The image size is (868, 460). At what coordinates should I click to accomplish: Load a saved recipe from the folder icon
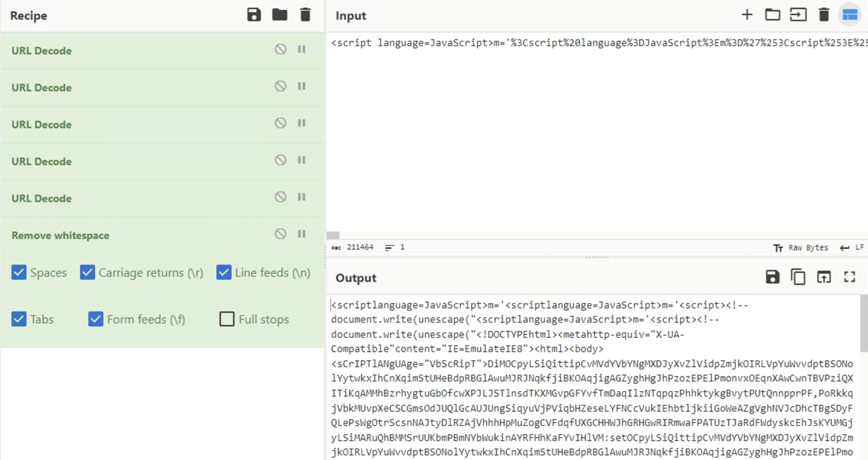tap(280, 14)
